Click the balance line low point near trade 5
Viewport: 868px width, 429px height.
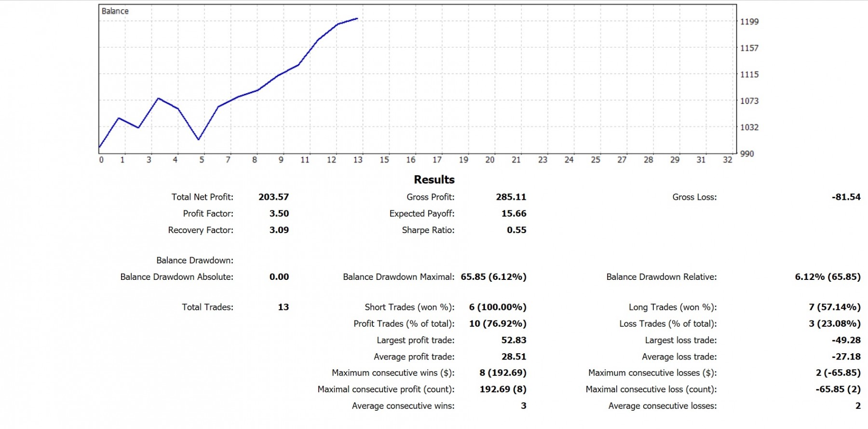(x=199, y=139)
